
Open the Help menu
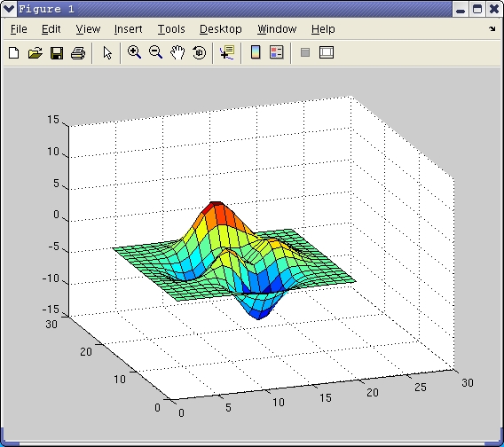click(x=323, y=29)
